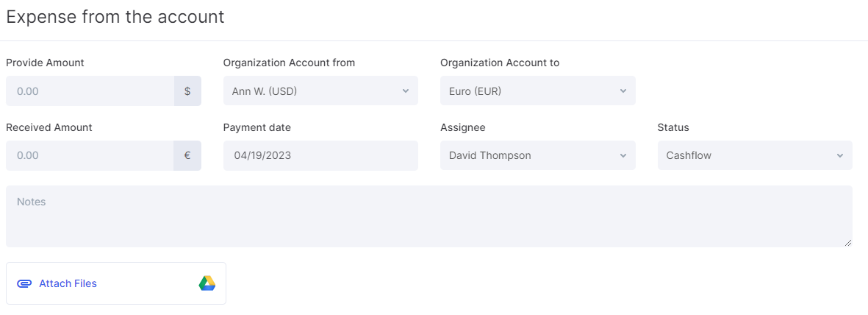Select the Cashflow status dropdown
Viewport: 868px width, 315px height.
point(746,156)
